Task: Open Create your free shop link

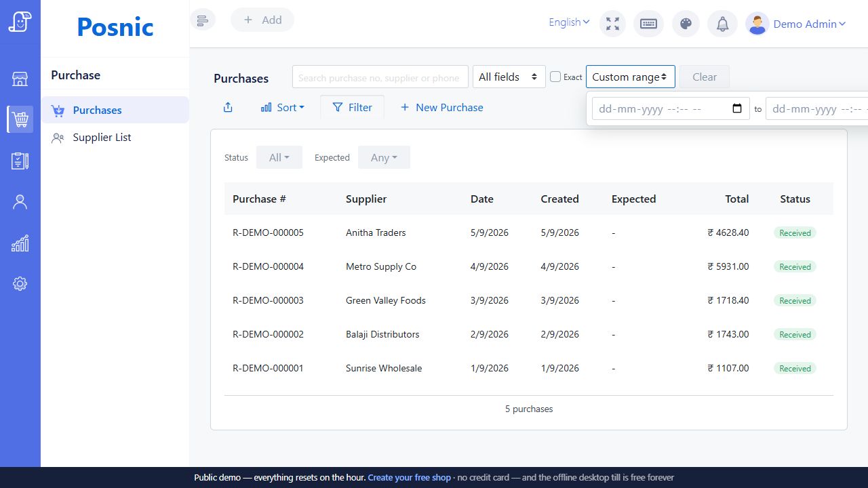Action: click(409, 477)
